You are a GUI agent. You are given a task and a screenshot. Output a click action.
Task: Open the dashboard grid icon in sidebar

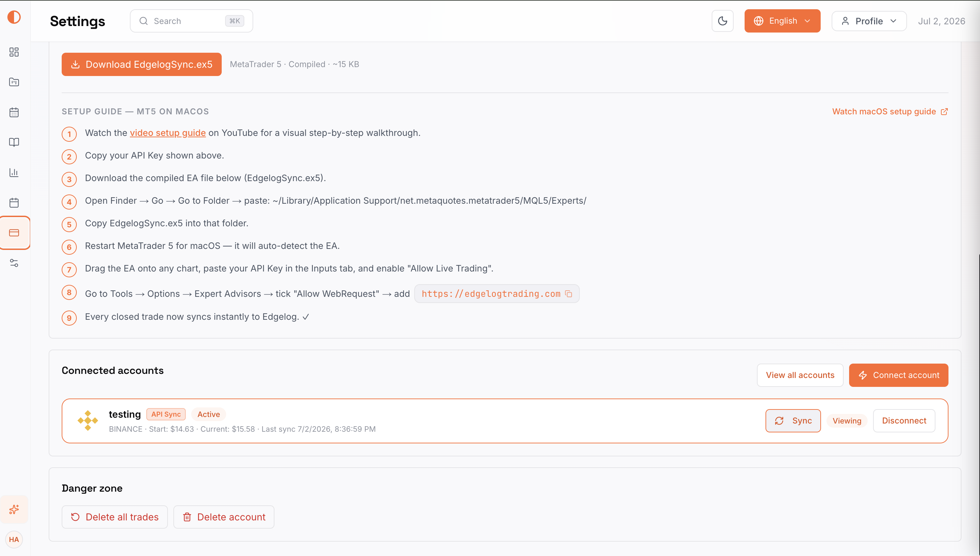(14, 52)
